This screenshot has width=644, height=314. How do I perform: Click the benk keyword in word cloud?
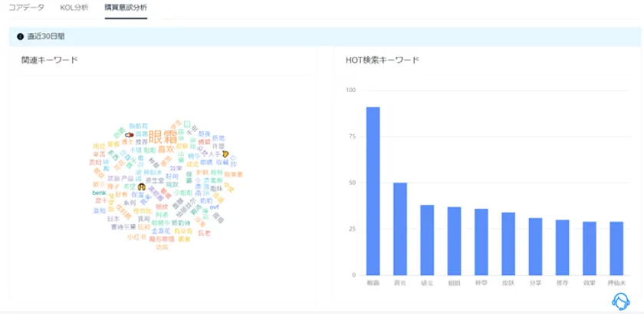[x=99, y=193]
